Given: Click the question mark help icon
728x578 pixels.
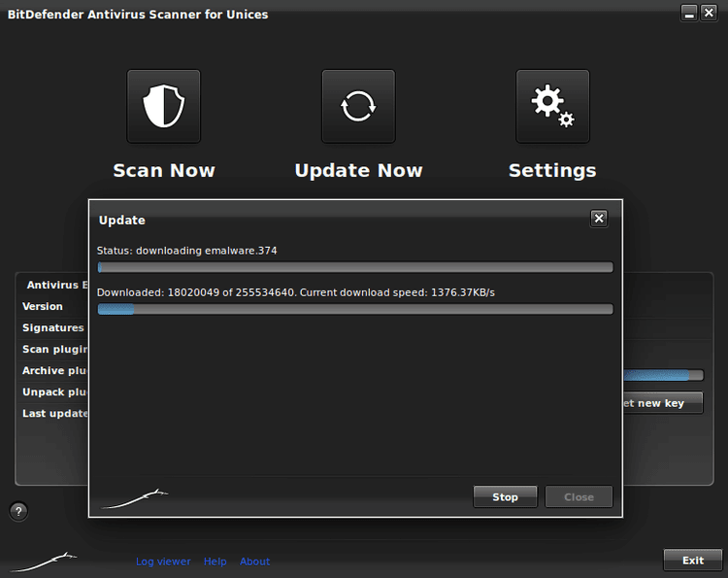Looking at the screenshot, I should (18, 512).
